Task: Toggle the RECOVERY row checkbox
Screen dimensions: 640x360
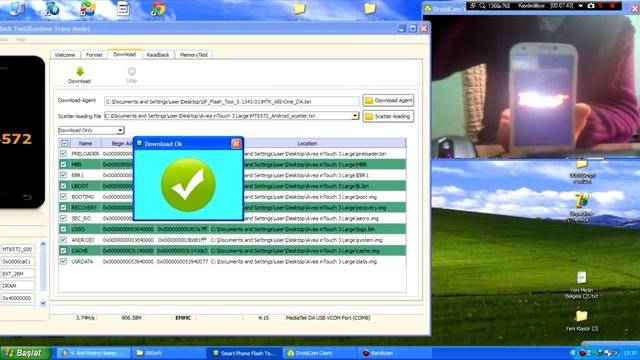Action: pos(63,207)
